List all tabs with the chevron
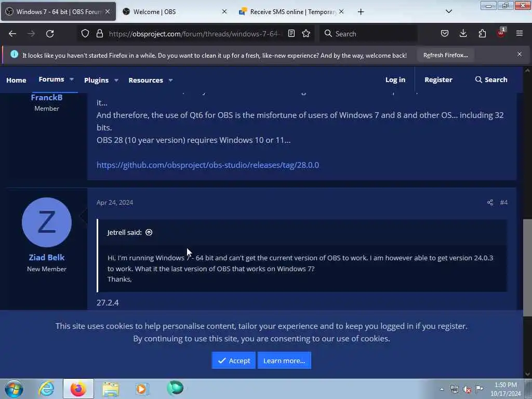 pyautogui.click(x=448, y=11)
